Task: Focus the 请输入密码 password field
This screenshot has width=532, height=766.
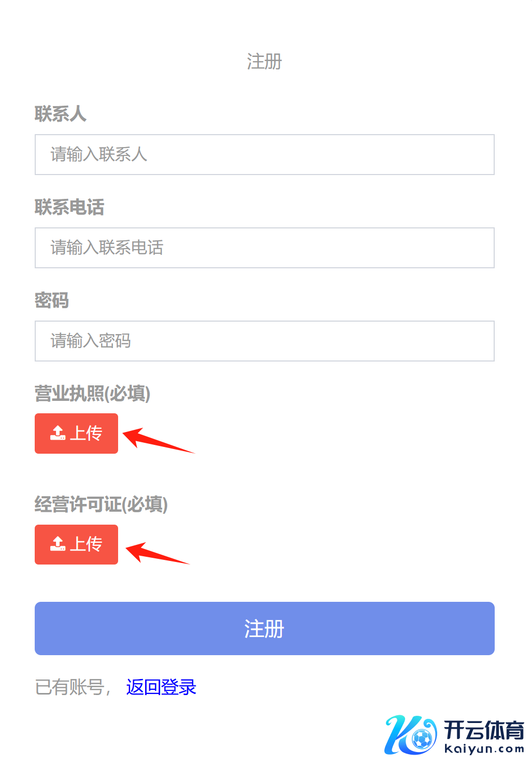Action: pyautogui.click(x=264, y=341)
